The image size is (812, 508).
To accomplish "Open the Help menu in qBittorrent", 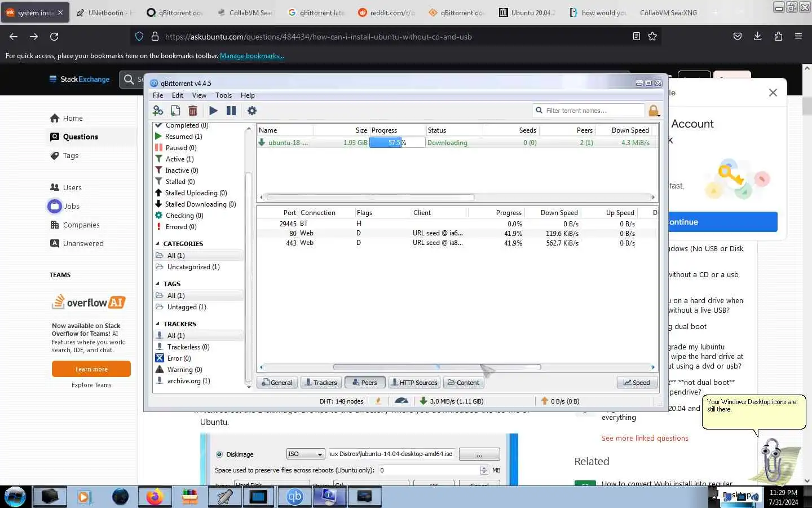I will click(x=248, y=95).
